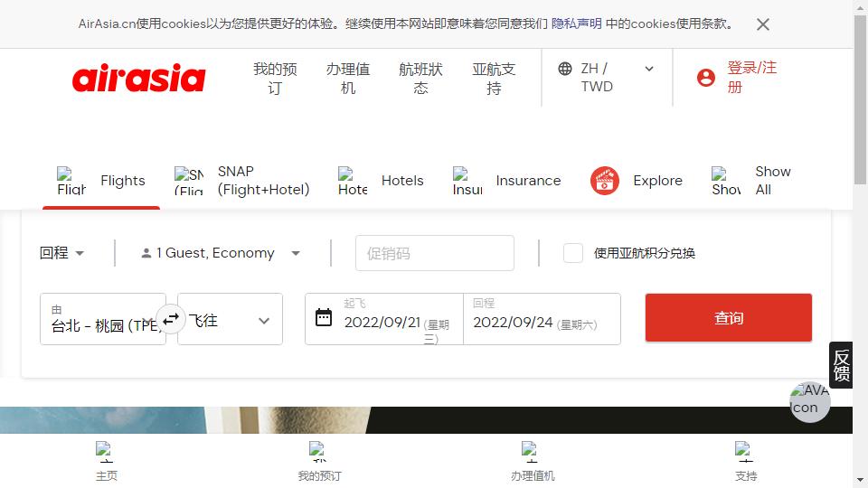
Task: Click the user account avatar icon
Action: 706,78
